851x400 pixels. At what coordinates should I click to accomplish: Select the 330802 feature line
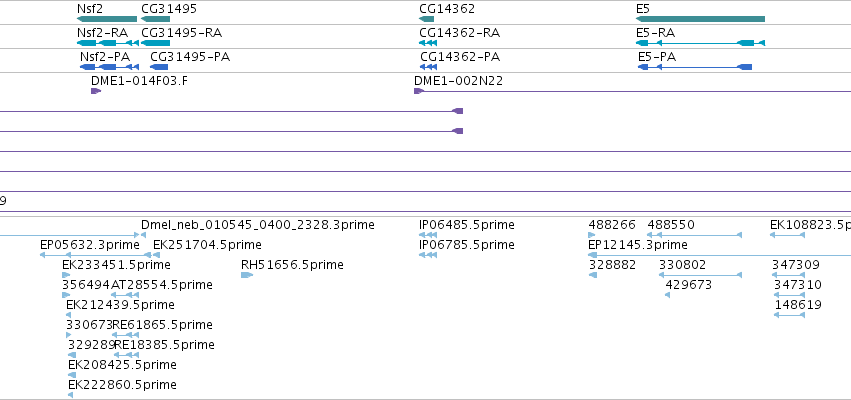(700, 275)
